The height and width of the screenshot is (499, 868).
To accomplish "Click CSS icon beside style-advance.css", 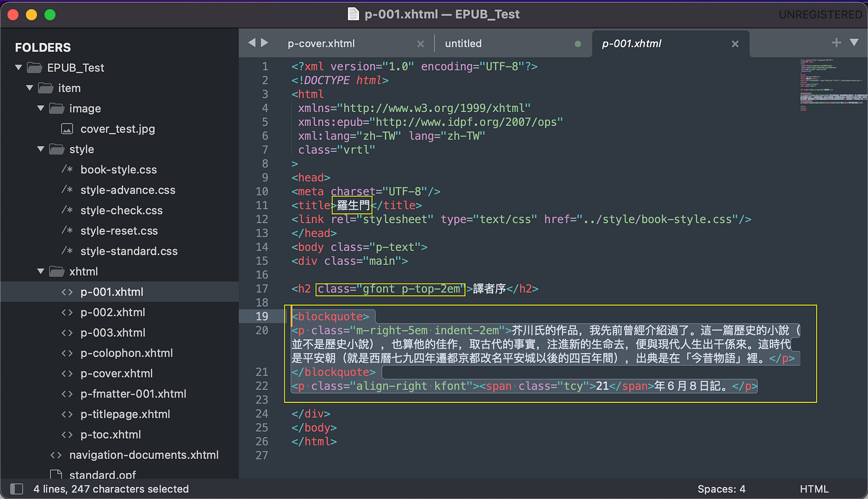I will coord(67,190).
